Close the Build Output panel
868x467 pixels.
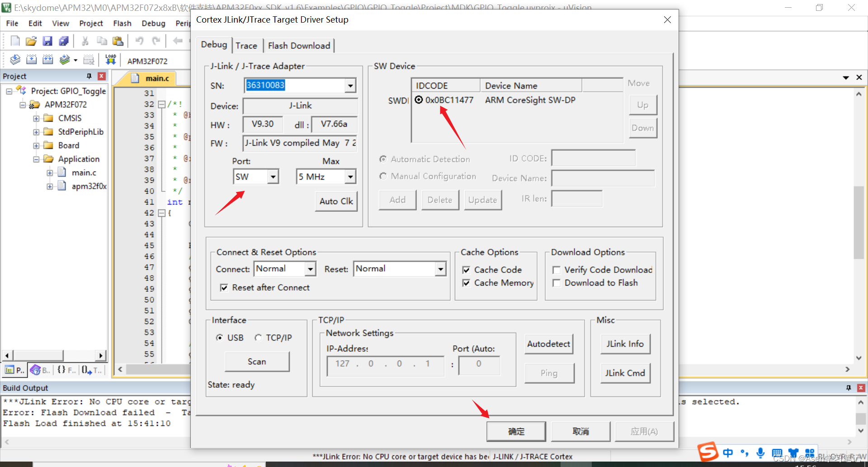click(861, 388)
